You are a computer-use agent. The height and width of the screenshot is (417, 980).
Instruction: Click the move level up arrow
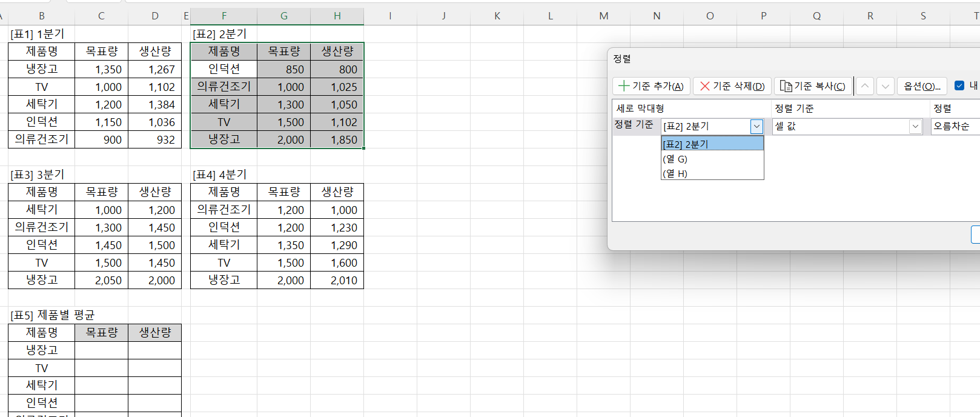pos(865,86)
